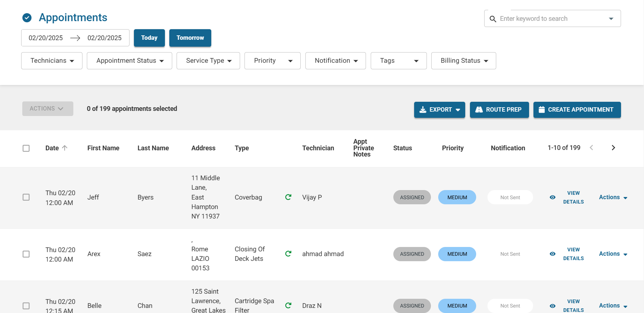The width and height of the screenshot is (644, 313).
Task: Click the blue checkmark icon beside Appointments title
Action: (27, 18)
